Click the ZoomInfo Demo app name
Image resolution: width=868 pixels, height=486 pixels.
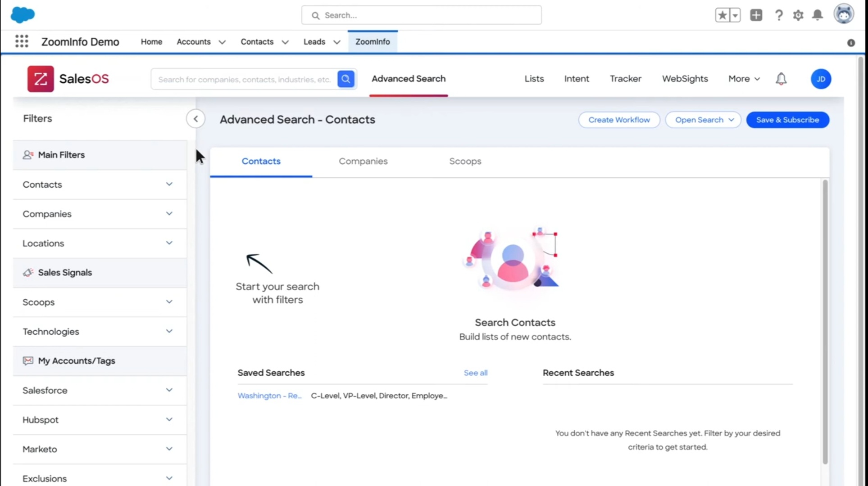[80, 42]
